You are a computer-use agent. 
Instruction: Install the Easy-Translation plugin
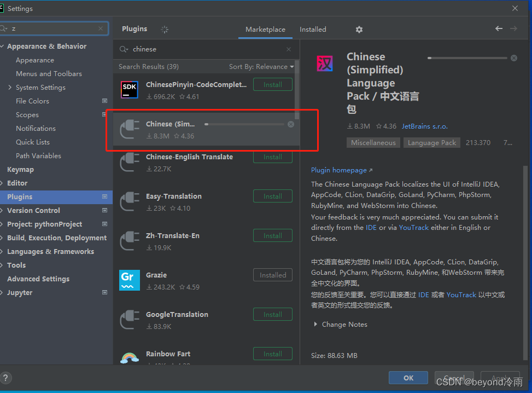273,196
